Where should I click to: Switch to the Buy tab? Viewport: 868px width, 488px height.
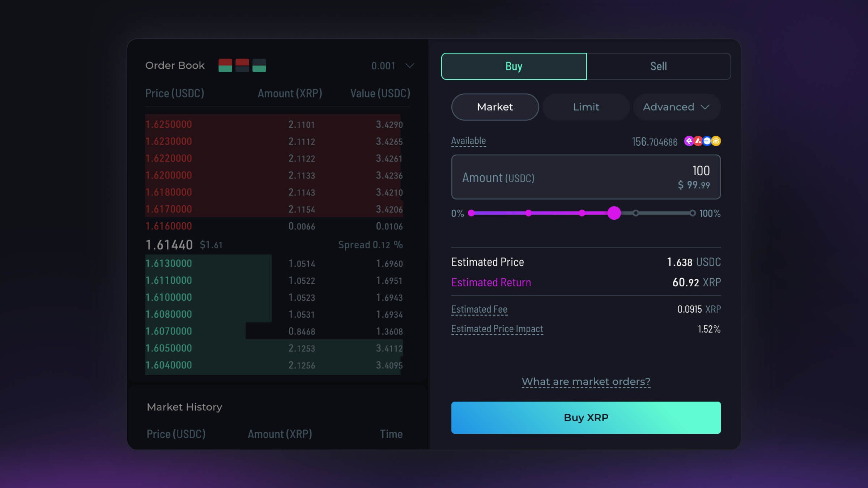514,66
